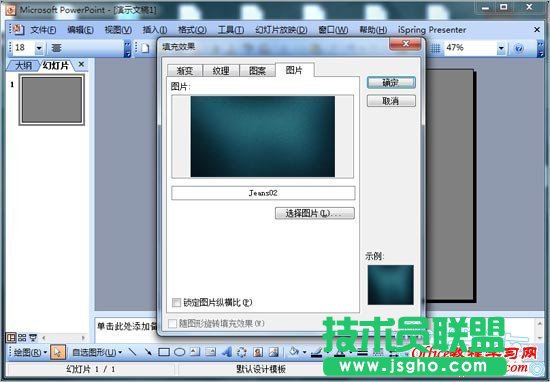The width and height of the screenshot is (550, 382).
Task: Select slide 1 thumbnail in panel
Action: pyautogui.click(x=52, y=100)
